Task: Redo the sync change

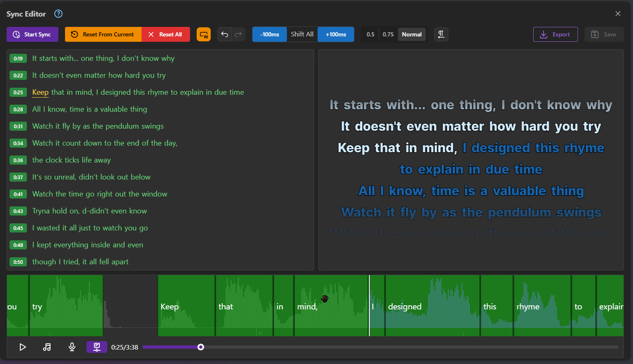Action: (238, 34)
